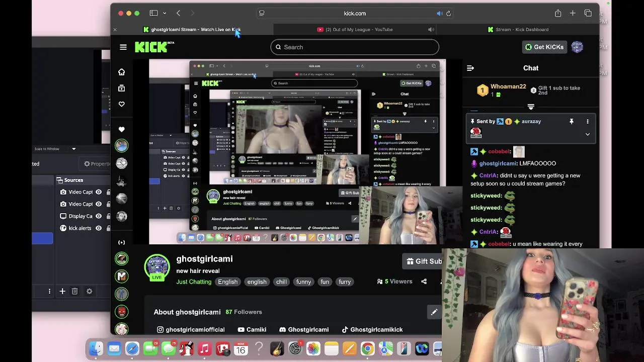Launch Google Chrome from the Dock
The image size is (644, 362).
pyautogui.click(x=368, y=348)
